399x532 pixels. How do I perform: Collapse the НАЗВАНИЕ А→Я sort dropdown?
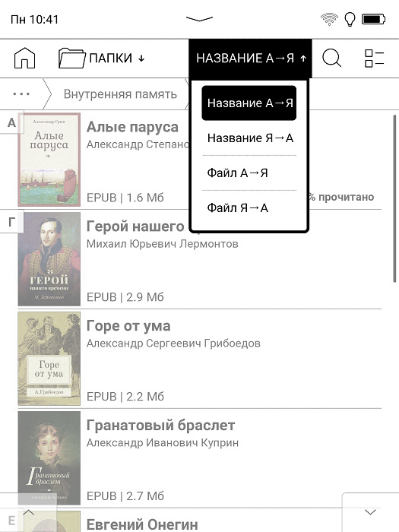(250, 59)
